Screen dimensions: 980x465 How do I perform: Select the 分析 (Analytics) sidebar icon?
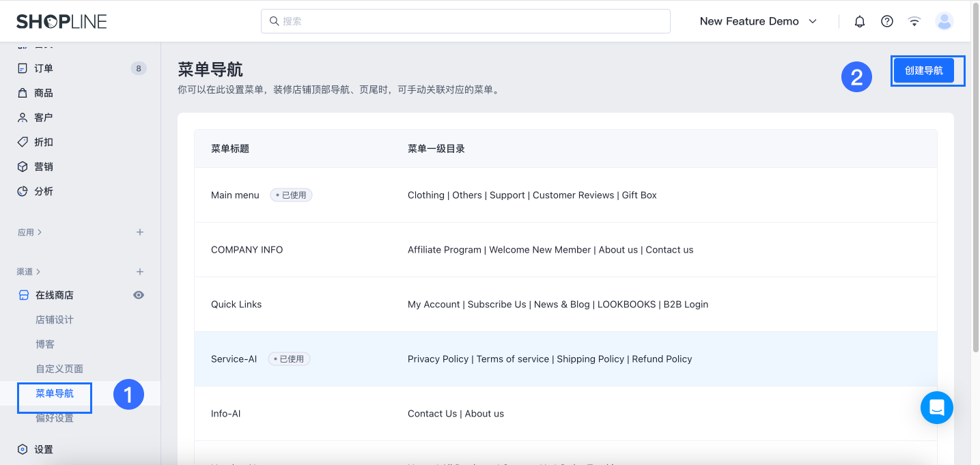pyautogui.click(x=23, y=191)
